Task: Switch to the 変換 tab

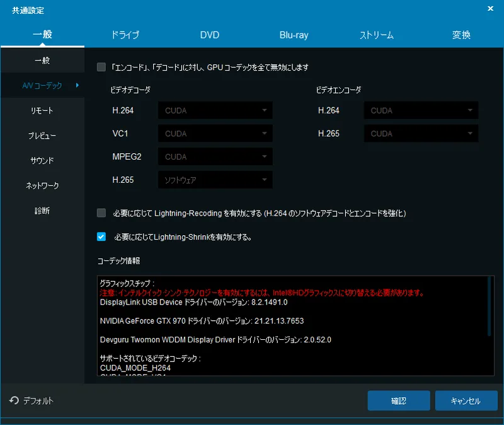Action: tap(461, 36)
